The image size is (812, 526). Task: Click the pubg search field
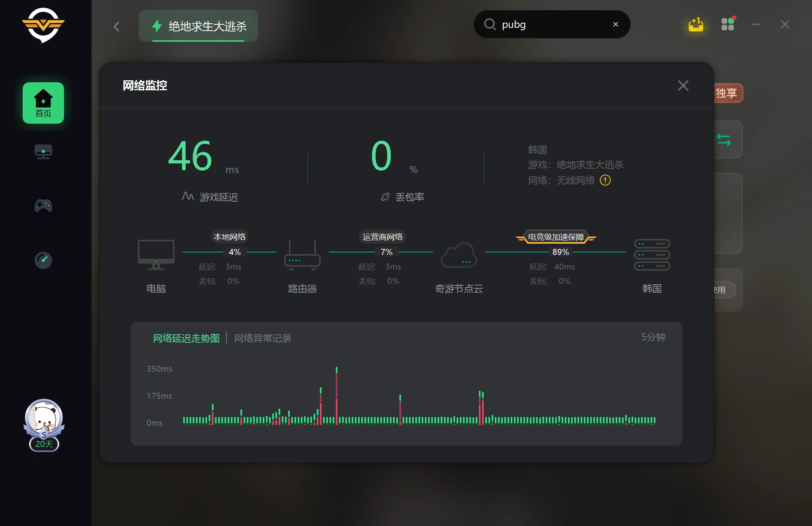(552, 24)
